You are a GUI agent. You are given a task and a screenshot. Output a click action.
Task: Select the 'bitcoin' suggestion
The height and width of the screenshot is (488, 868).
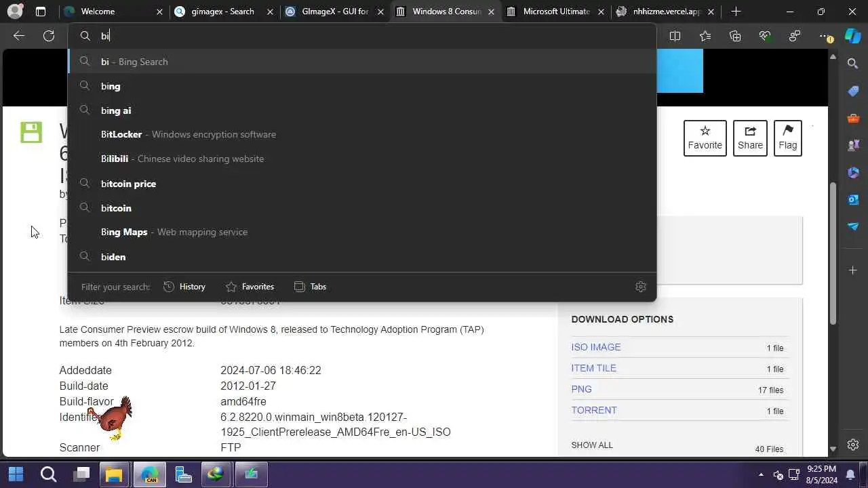[x=362, y=208]
